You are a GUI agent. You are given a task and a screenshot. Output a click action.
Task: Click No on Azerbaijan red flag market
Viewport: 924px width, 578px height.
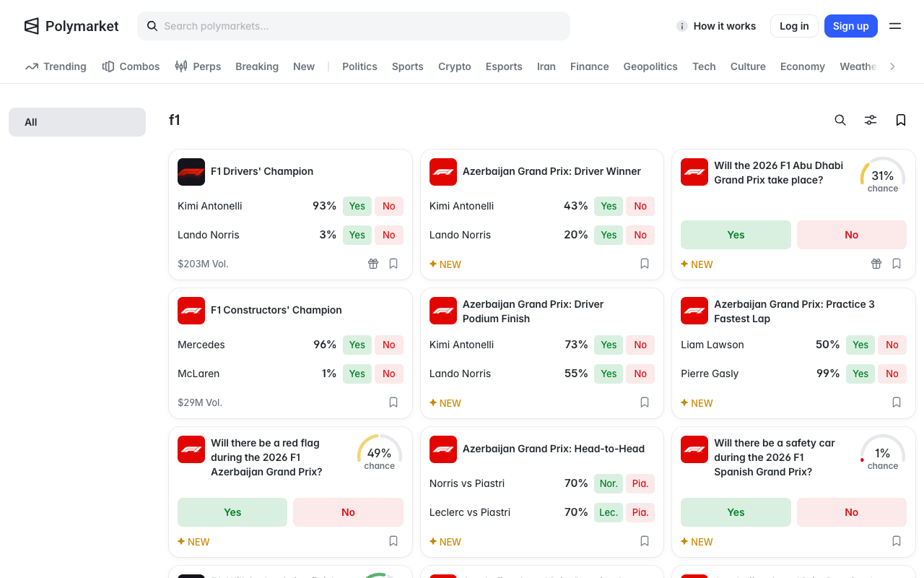(x=348, y=512)
